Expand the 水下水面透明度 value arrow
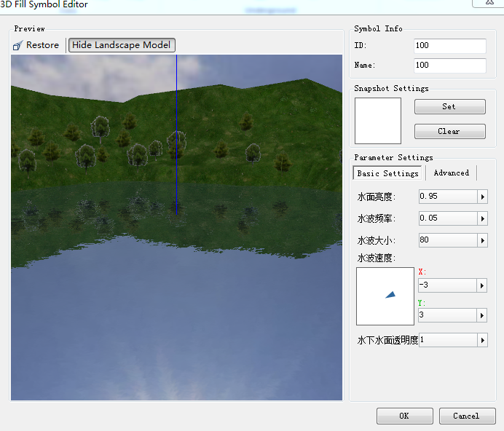This screenshot has height=431, width=504. point(481,340)
